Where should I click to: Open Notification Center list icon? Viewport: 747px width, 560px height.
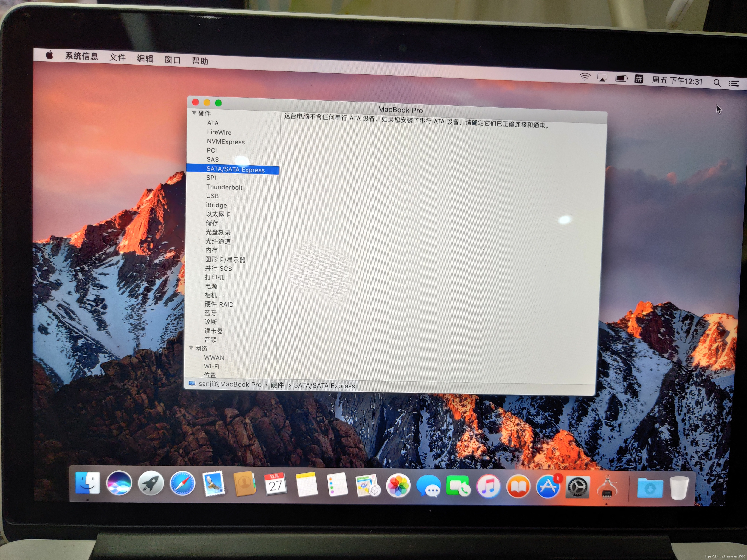click(x=734, y=83)
